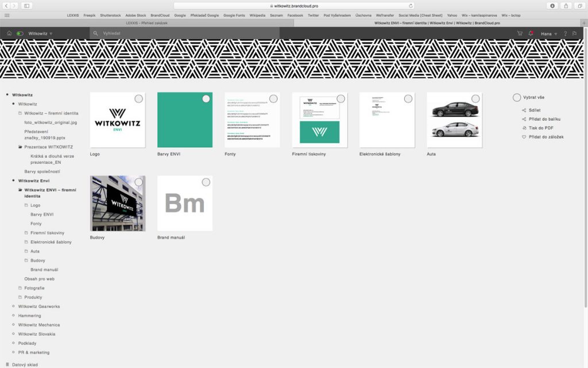588x368 pixels.
Task: Select the Witkowitz ENVI – firemní identita tab
Action: point(437,23)
